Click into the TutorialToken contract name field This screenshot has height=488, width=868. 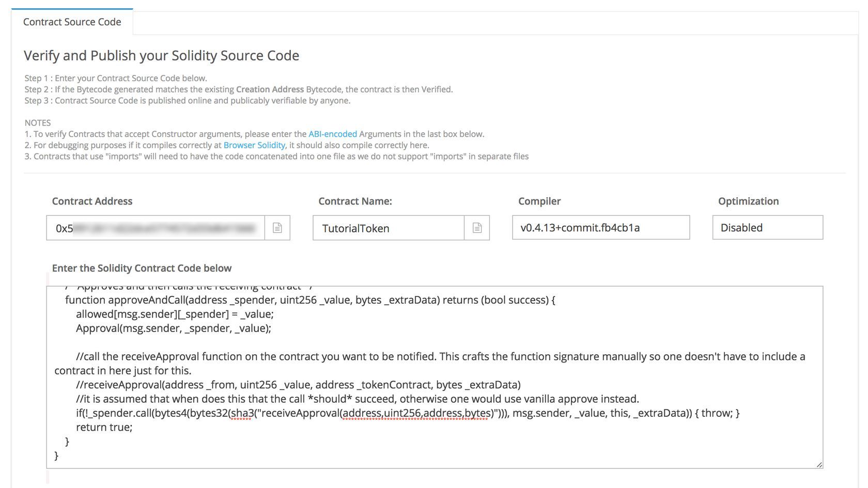(x=388, y=228)
